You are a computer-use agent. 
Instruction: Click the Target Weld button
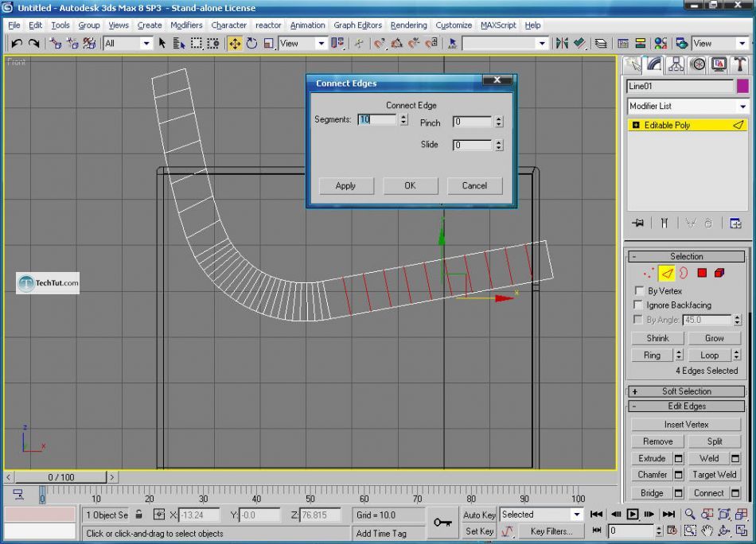click(714, 475)
